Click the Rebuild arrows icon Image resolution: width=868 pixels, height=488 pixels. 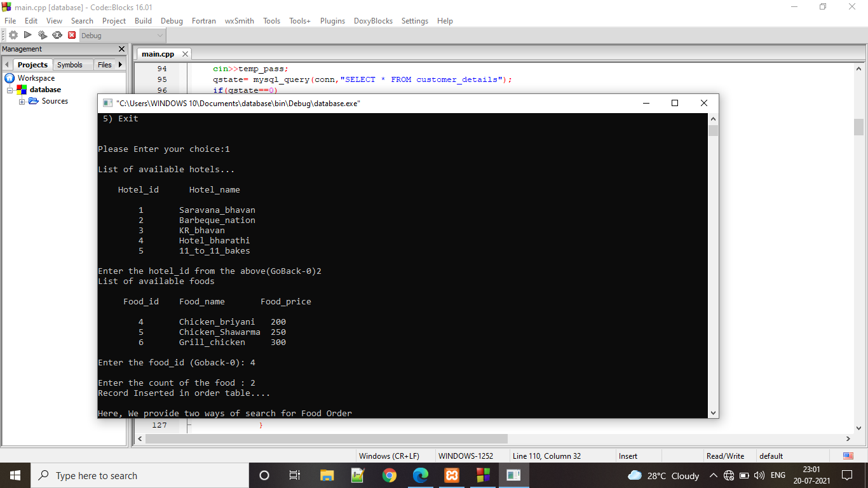57,35
